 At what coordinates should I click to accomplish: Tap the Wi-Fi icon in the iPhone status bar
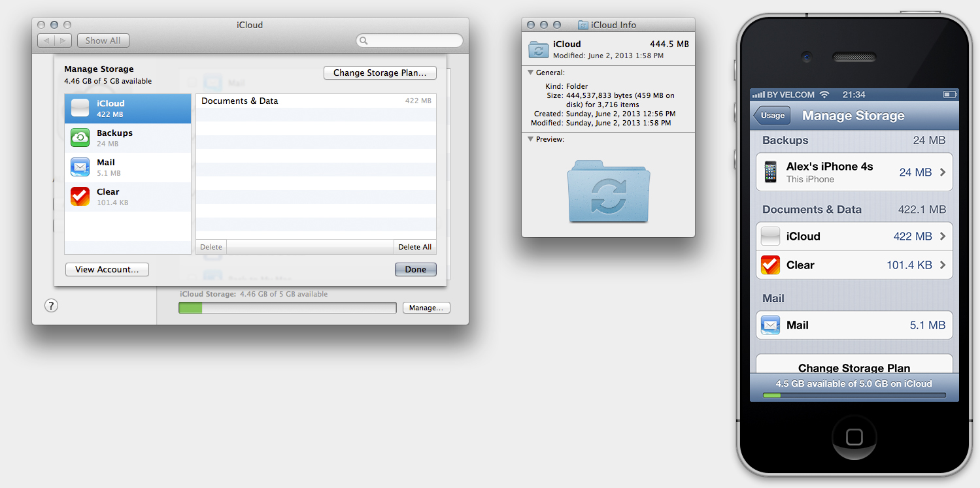(824, 95)
